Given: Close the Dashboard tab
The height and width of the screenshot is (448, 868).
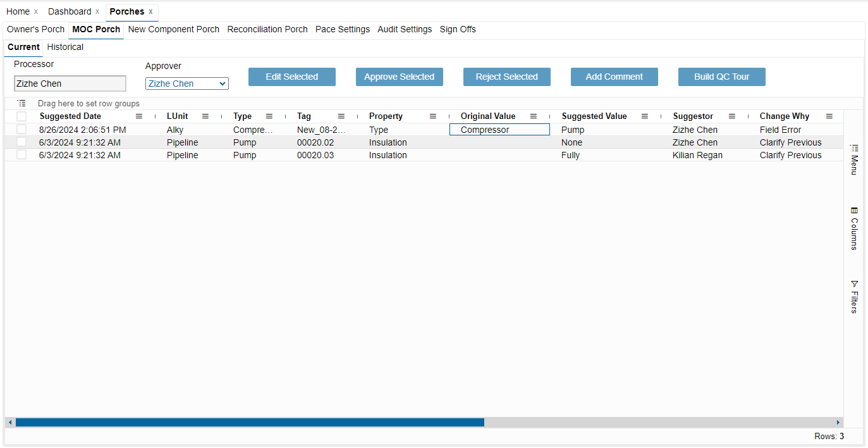Looking at the screenshot, I should click(x=97, y=12).
